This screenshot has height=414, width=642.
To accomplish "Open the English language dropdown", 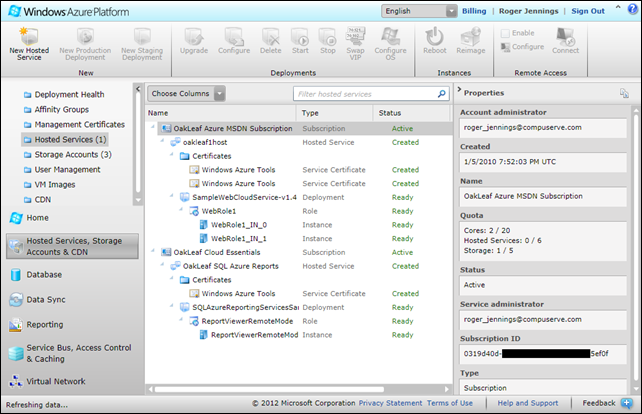I will tap(419, 11).
